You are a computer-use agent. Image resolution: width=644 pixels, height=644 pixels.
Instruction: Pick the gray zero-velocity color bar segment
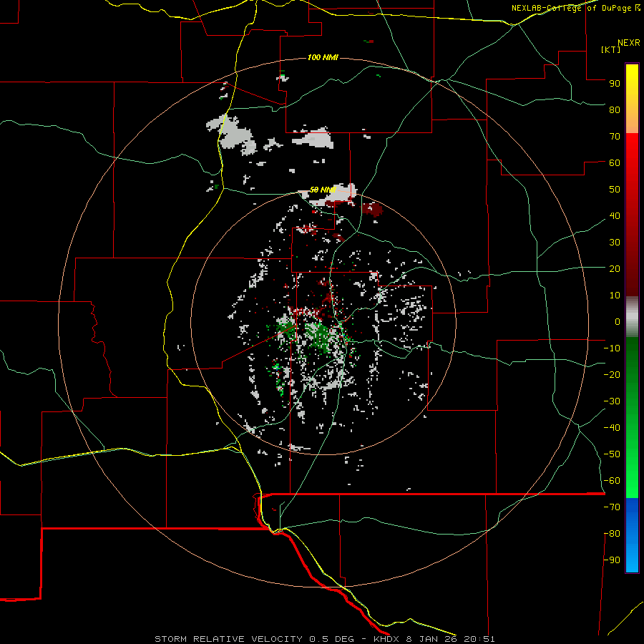pyautogui.click(x=632, y=317)
